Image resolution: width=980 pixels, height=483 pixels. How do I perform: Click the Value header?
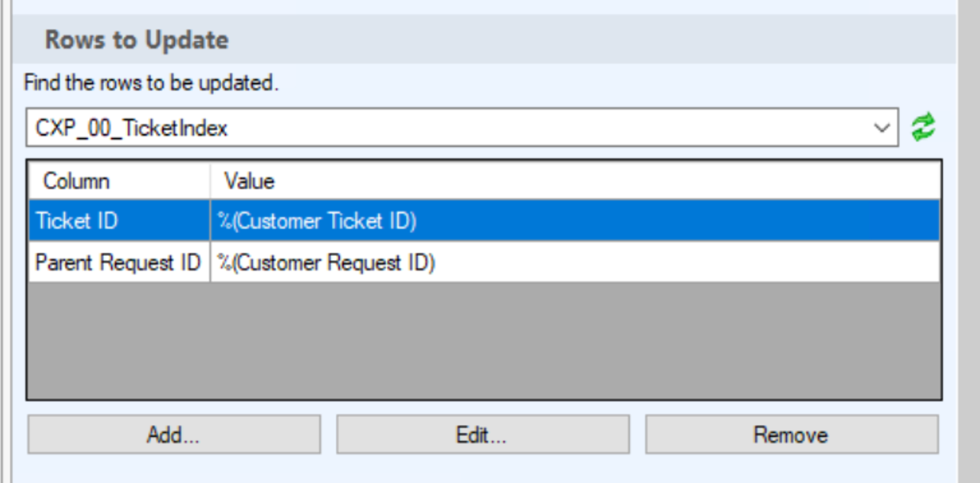pos(575,181)
